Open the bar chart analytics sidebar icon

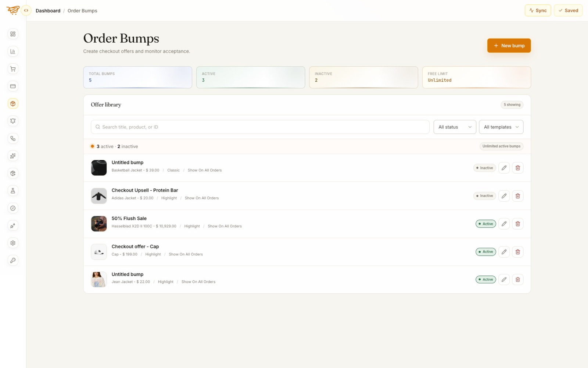pos(13,52)
